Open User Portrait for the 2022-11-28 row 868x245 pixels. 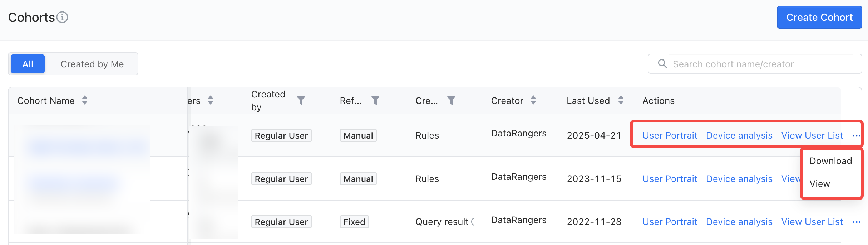pyautogui.click(x=670, y=222)
